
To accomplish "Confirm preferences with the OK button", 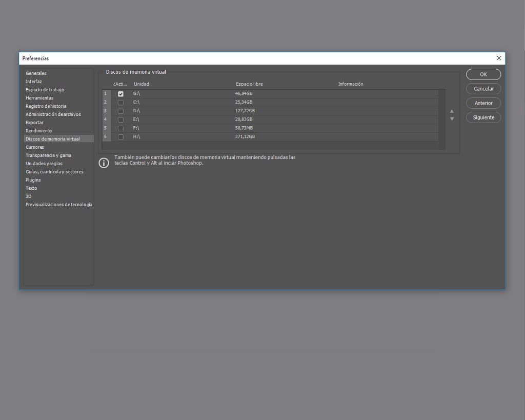I will tap(483, 74).
